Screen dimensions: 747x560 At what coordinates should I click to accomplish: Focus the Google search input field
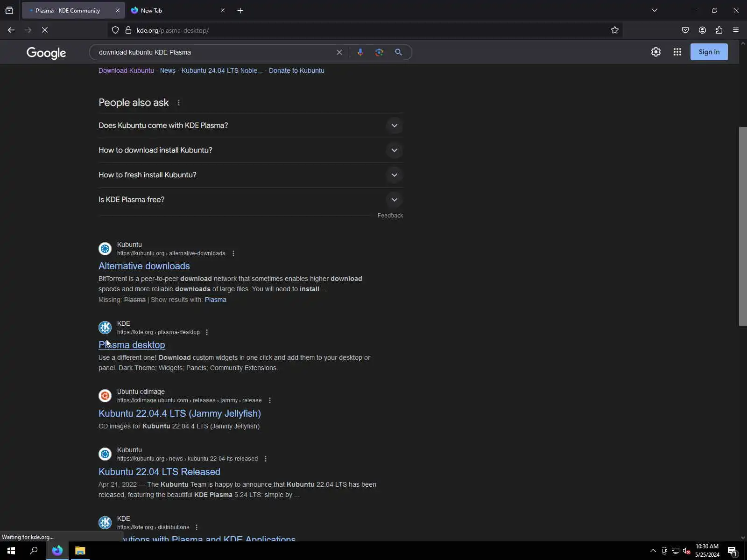click(x=214, y=52)
